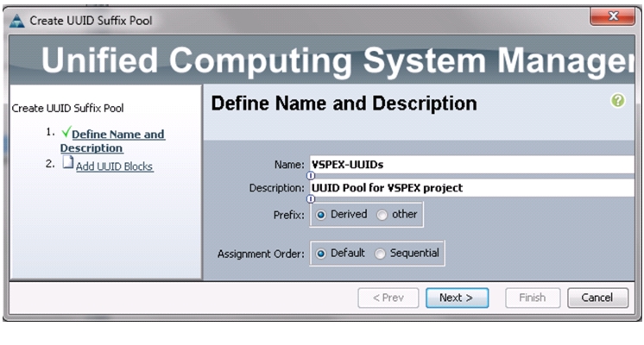The width and height of the screenshot is (644, 345).
Task: Click the Assignment Order label
Action: click(x=261, y=254)
